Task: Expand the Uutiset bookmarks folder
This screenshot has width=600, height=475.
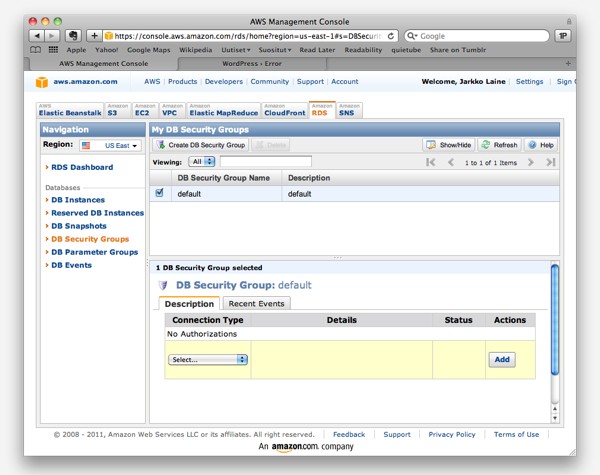Action: [236, 50]
